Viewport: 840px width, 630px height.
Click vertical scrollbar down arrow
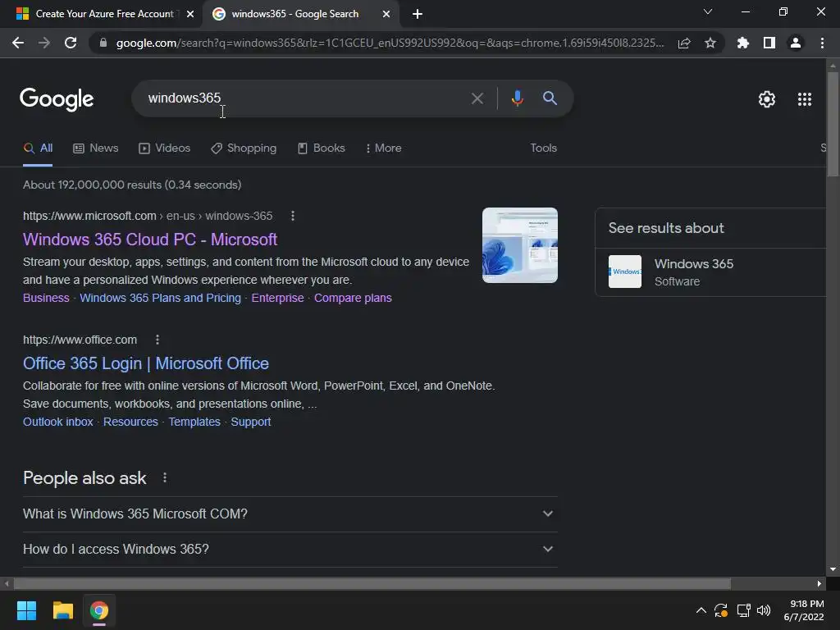coord(833,569)
